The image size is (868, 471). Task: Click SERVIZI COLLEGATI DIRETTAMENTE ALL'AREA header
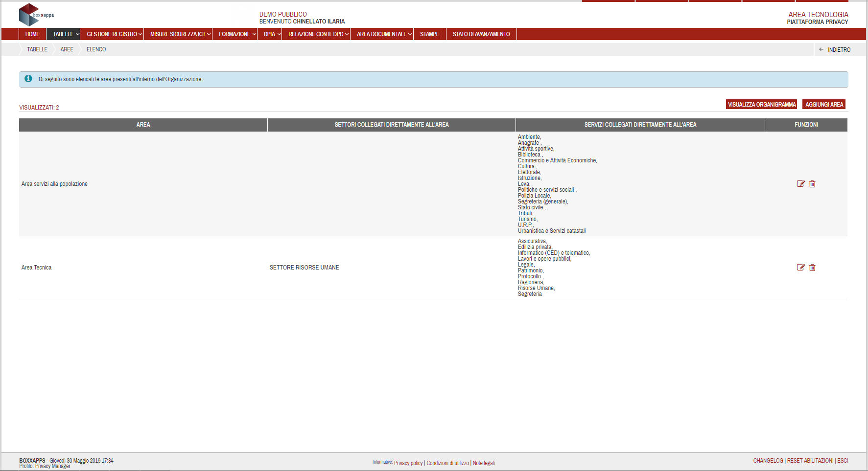640,125
